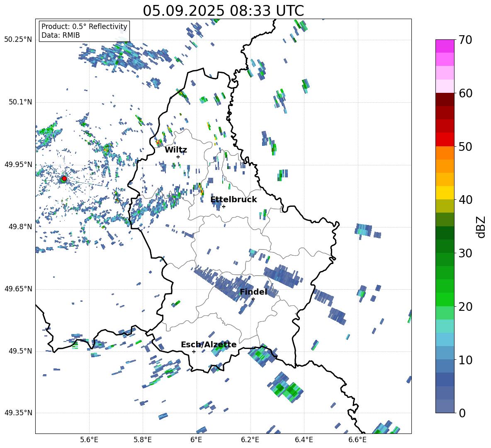The width and height of the screenshot is (491, 448).
Task: Click the title "05.09.2025 08:33 UTC"
Action: coord(223,11)
